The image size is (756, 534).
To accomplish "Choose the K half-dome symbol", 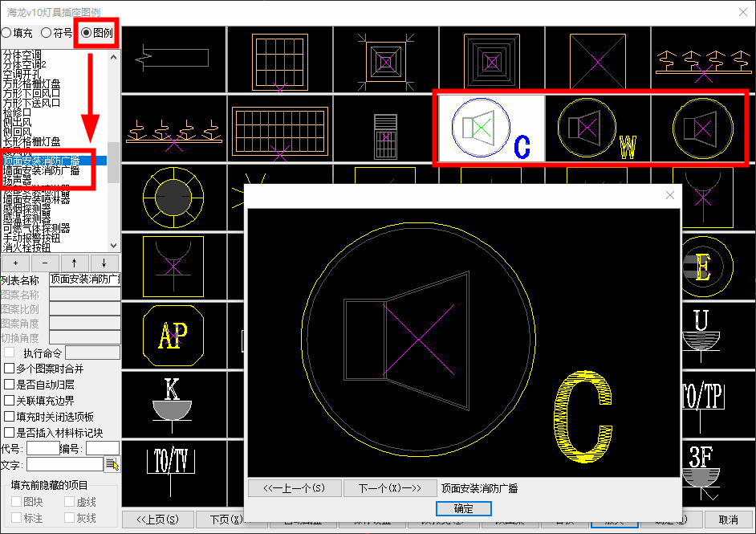I will tap(173, 399).
